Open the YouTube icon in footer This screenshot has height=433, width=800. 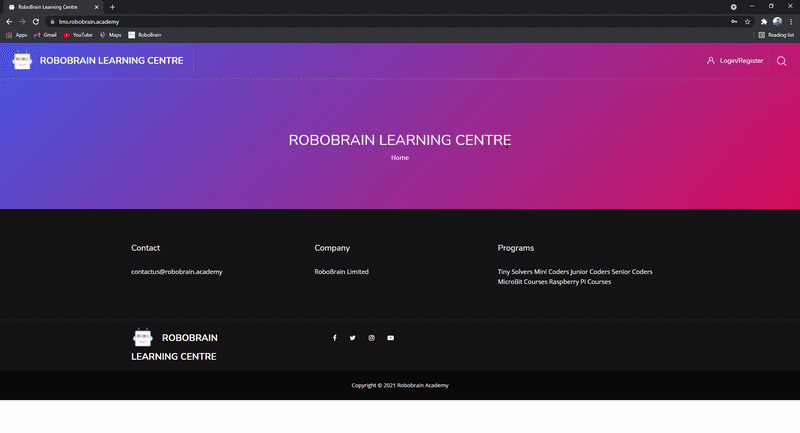[390, 338]
